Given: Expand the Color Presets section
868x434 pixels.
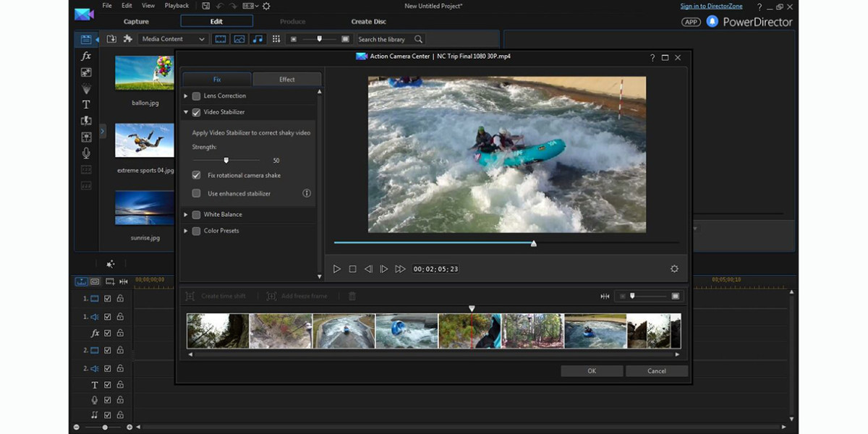Looking at the screenshot, I should 186,231.
